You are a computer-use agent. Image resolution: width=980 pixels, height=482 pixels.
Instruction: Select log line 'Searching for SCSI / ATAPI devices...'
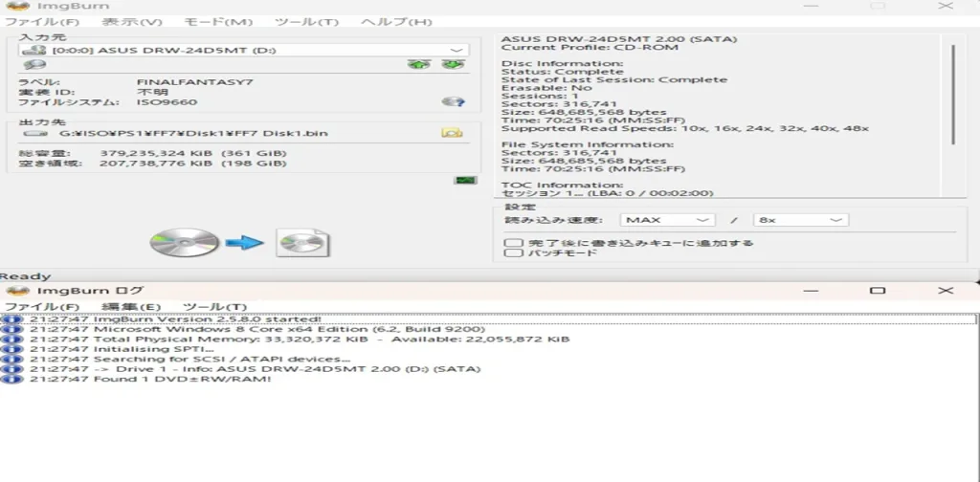click(190, 359)
